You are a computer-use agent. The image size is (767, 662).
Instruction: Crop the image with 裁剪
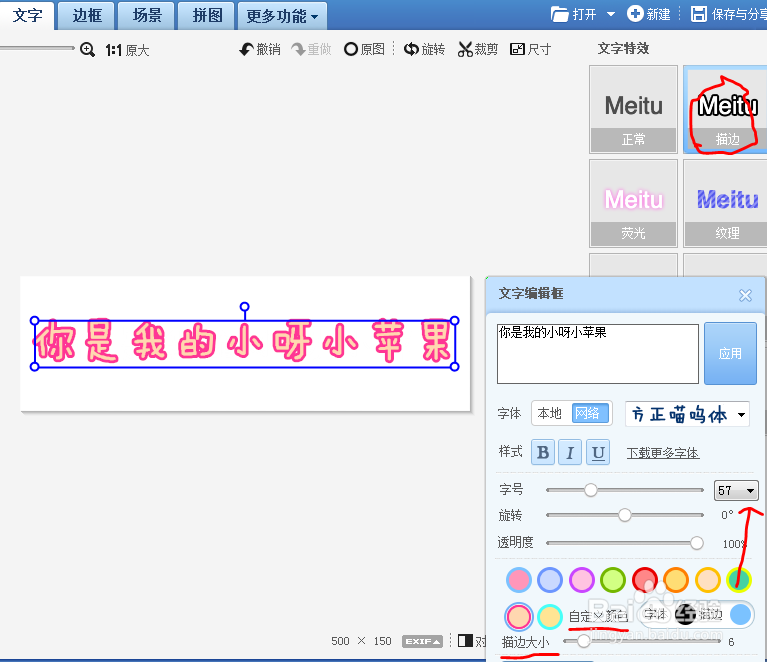coord(477,49)
